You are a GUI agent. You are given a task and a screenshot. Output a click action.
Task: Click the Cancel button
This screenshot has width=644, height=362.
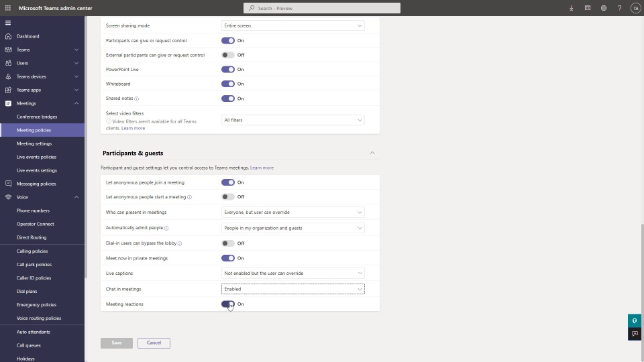coord(154,343)
